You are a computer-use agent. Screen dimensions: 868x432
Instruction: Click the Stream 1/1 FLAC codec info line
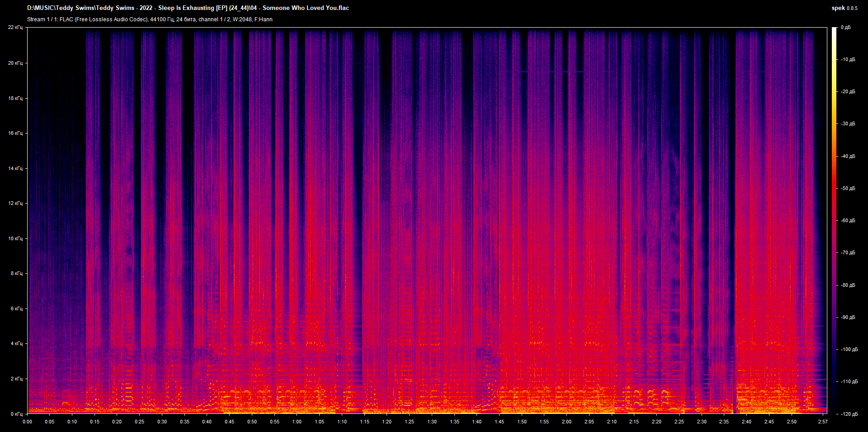[x=150, y=19]
